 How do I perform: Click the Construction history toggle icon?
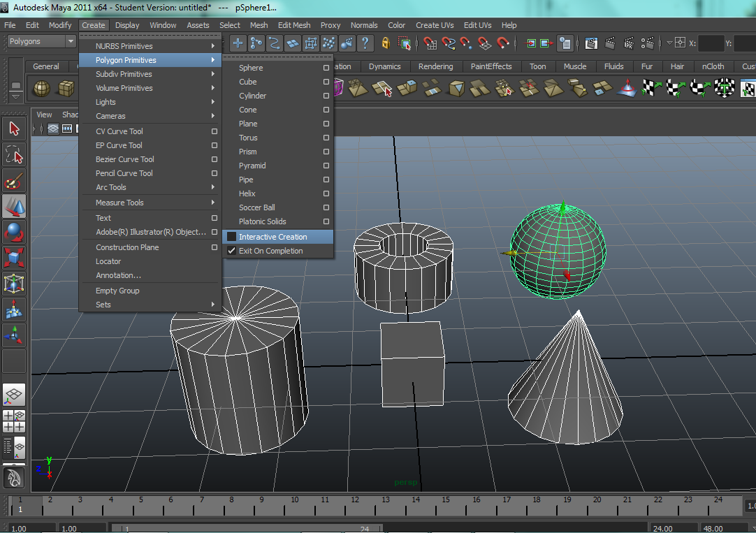pyautogui.click(x=565, y=43)
